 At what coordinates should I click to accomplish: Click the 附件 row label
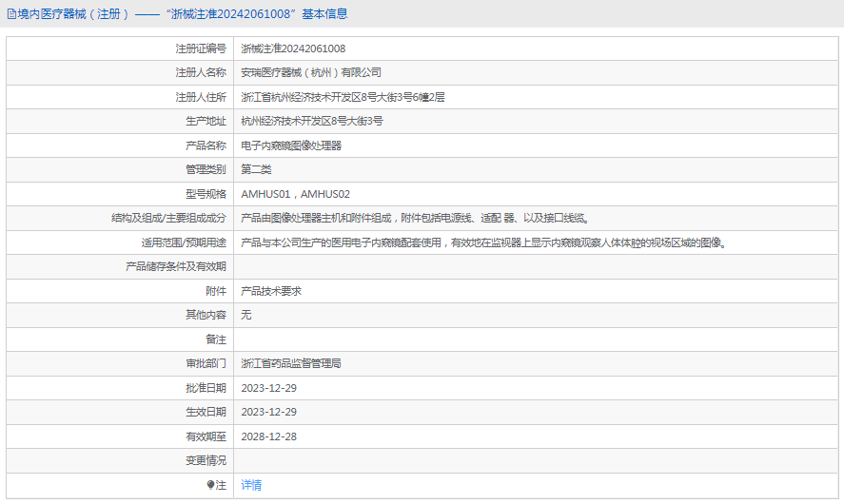[x=216, y=291]
